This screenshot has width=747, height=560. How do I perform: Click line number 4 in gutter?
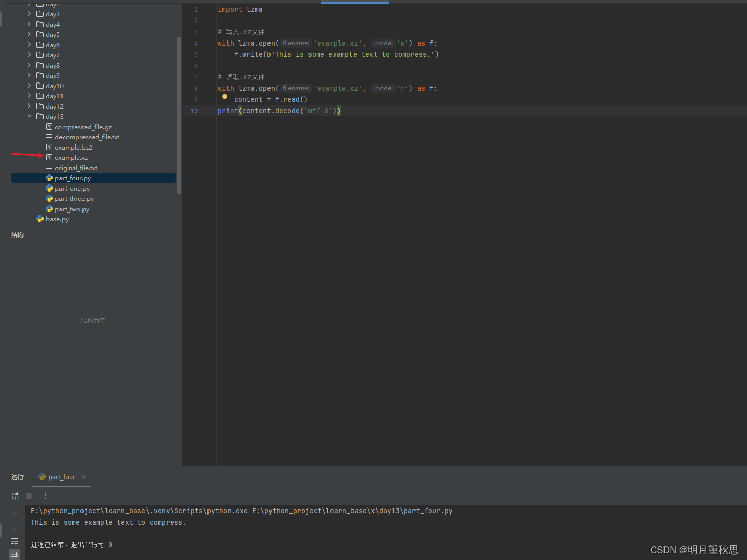[196, 43]
